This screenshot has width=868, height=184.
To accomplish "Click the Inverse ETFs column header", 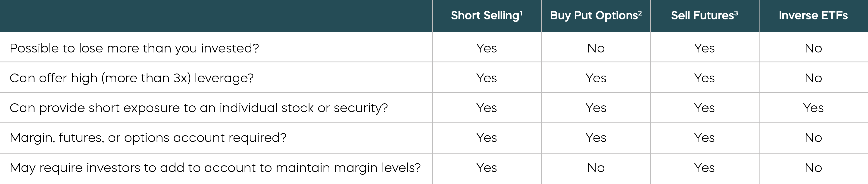I will (813, 15).
